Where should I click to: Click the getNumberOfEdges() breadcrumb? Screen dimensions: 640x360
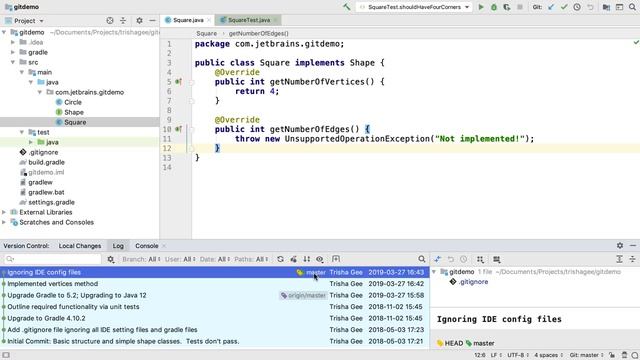[258, 33]
